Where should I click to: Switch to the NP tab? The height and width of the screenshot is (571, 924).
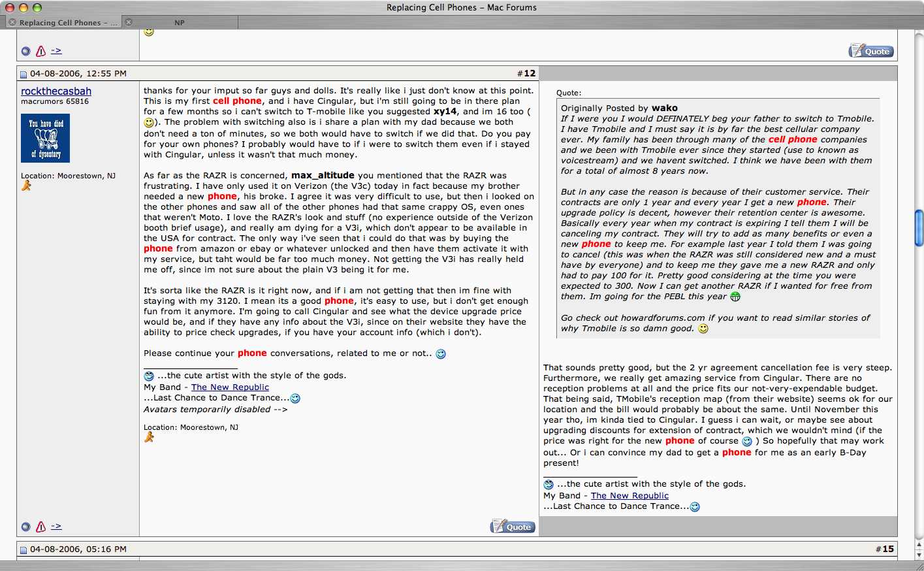[180, 22]
